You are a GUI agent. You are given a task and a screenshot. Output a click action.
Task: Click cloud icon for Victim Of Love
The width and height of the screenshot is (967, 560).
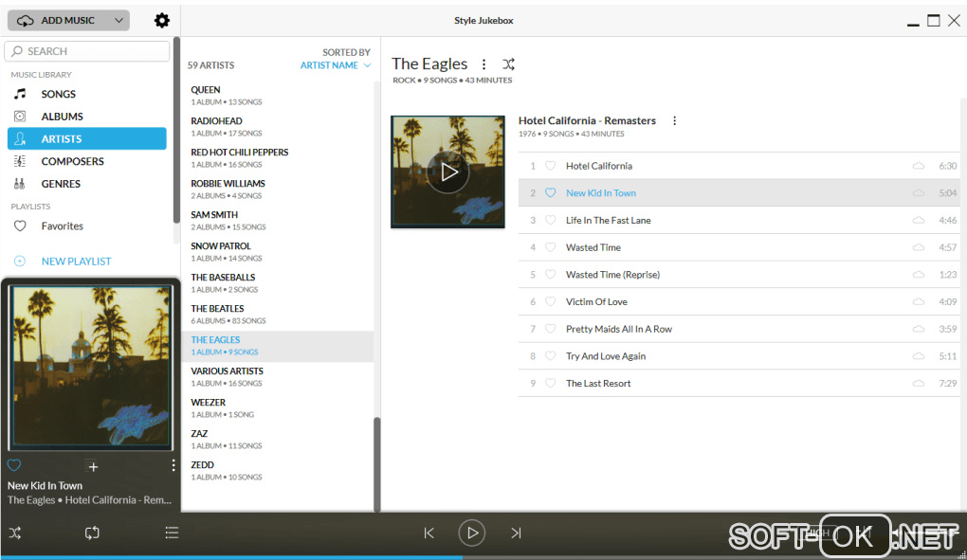coord(919,302)
